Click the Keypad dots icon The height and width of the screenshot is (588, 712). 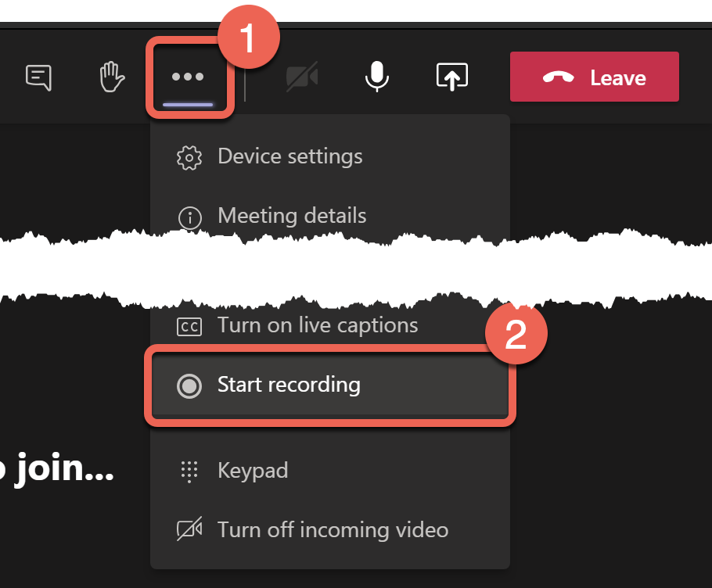click(x=189, y=471)
